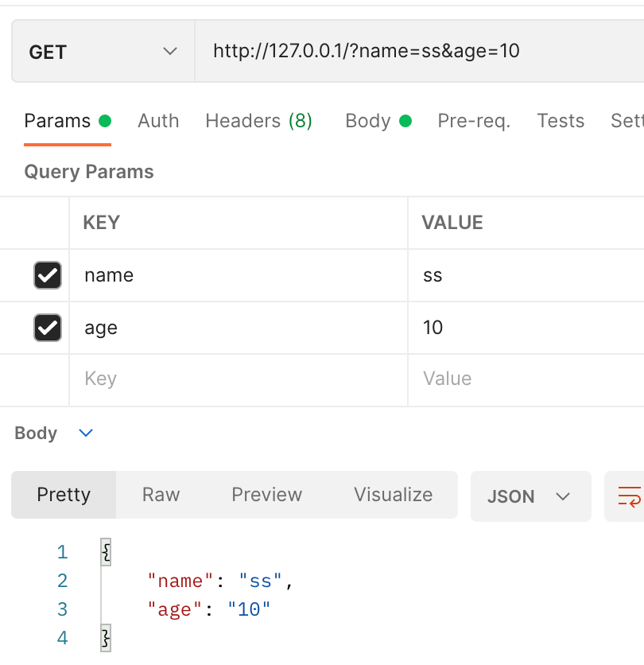Viewport: 644px width, 665px height.
Task: Open the Headers (8) tab
Action: (x=258, y=121)
